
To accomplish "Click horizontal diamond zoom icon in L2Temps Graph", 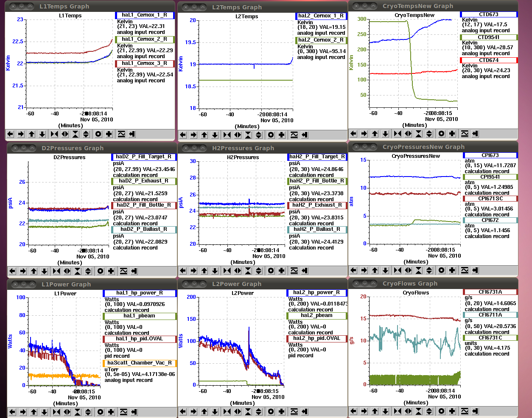I will pyautogui.click(x=238, y=135).
